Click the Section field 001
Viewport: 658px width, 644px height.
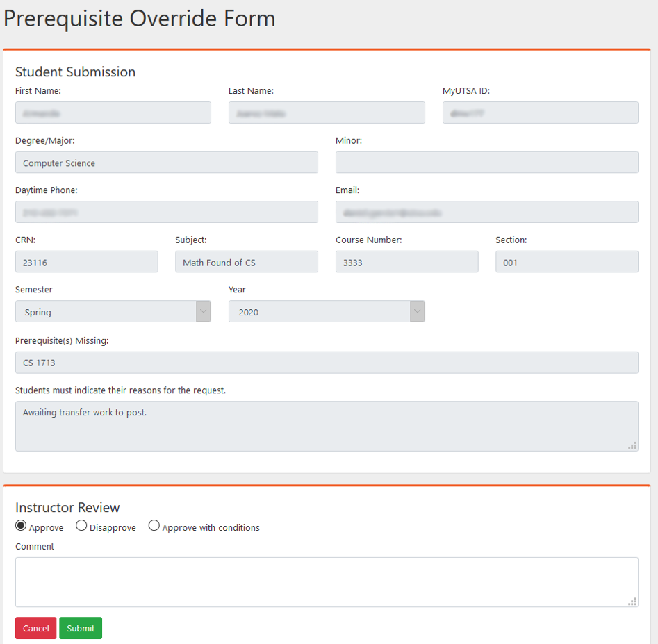[567, 262]
